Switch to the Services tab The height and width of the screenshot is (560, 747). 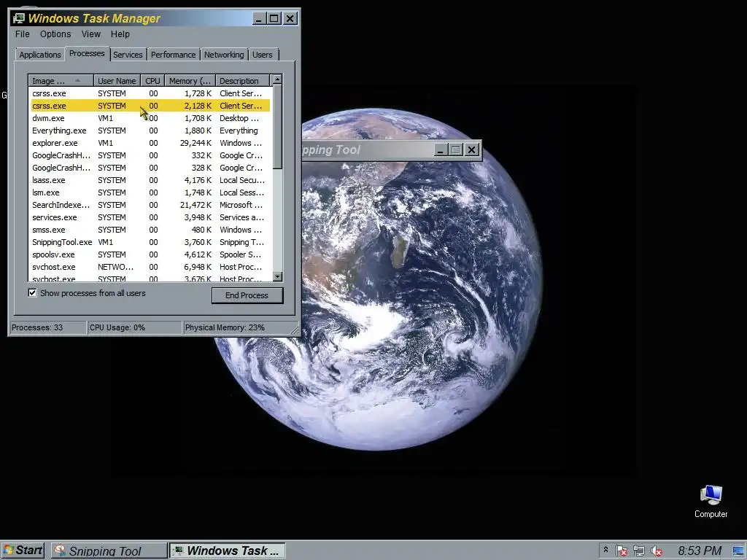tap(128, 55)
